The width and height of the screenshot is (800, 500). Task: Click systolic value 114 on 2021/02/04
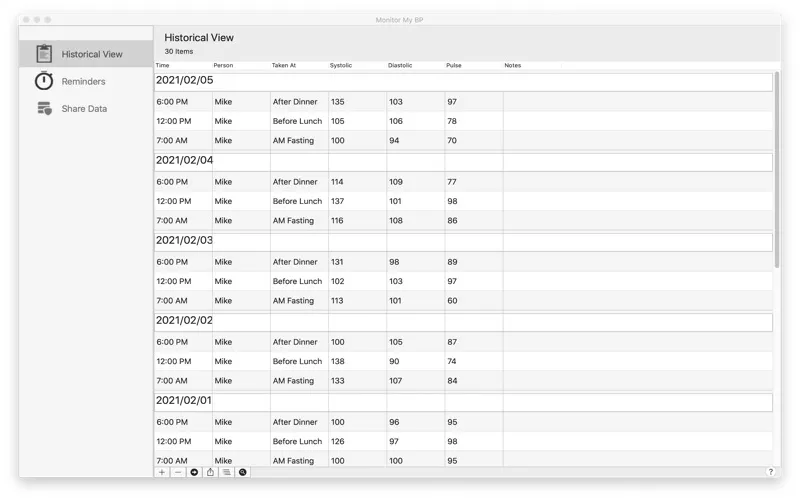[x=337, y=182]
